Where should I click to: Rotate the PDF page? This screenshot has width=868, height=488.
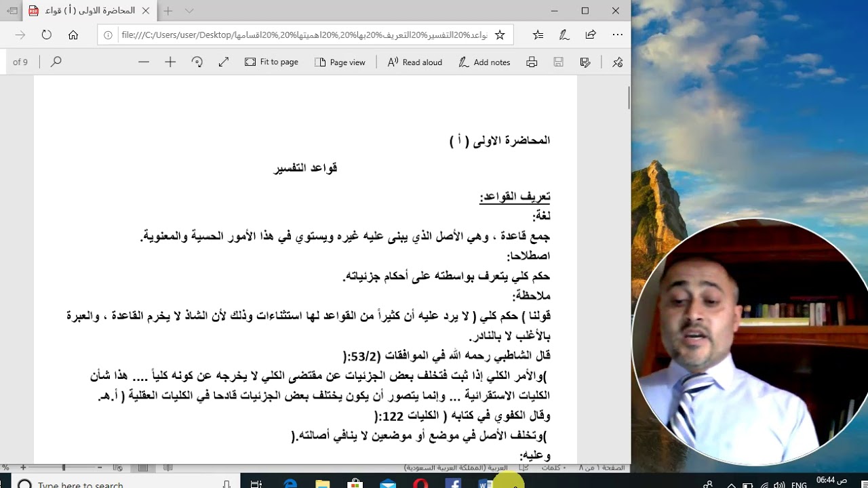(197, 62)
